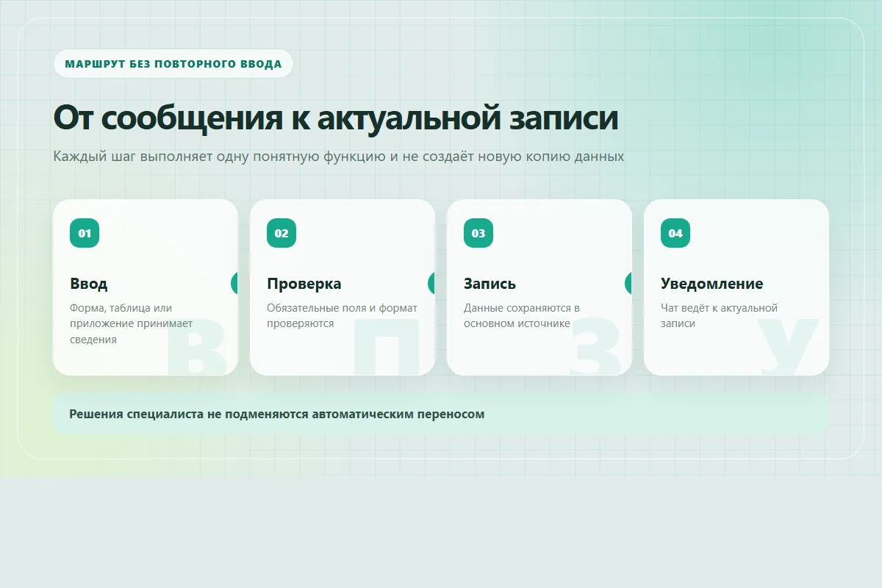Click the text «Данные сохраняются в основном источнике»

point(522,315)
